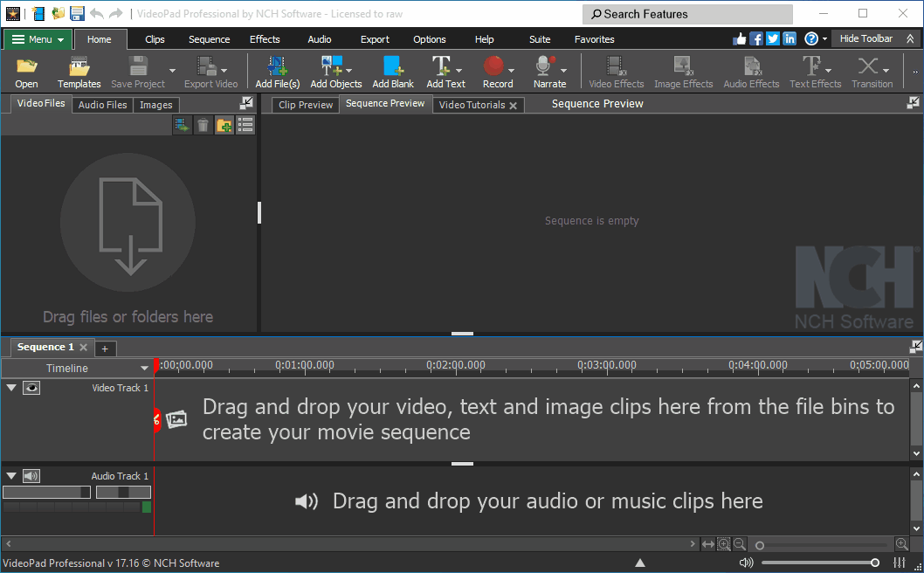924x573 pixels.
Task: Open Save Project dropdown arrow
Action: pyautogui.click(x=172, y=71)
